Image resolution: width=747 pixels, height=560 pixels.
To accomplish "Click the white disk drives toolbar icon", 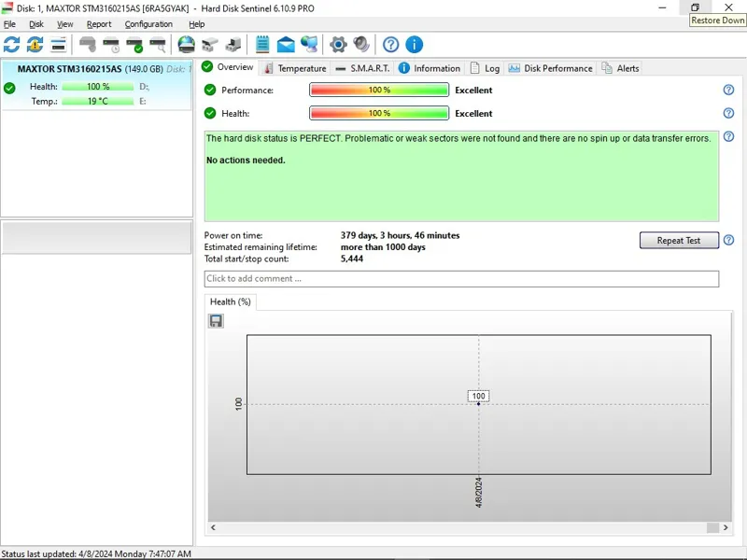I will click(209, 45).
